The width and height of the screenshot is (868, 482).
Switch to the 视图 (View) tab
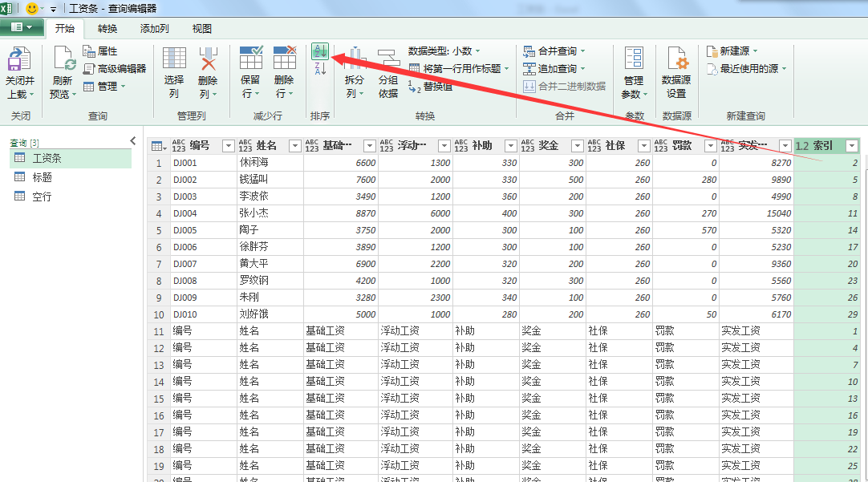201,29
